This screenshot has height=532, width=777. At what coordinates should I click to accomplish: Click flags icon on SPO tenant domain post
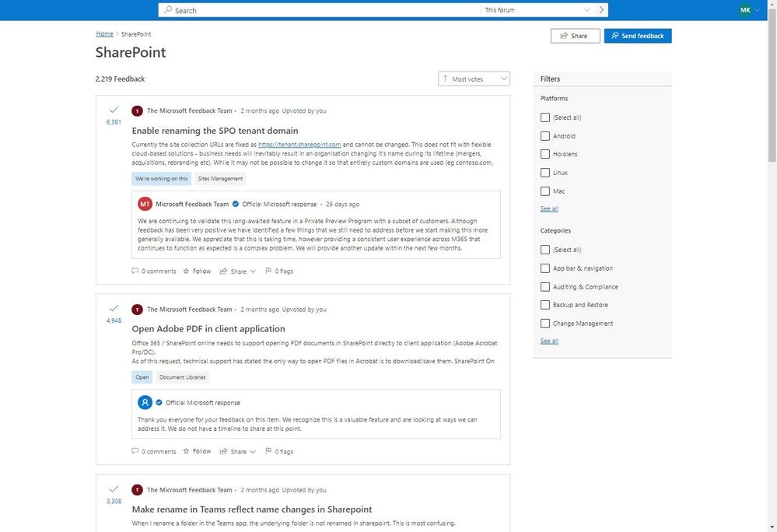[268, 271]
